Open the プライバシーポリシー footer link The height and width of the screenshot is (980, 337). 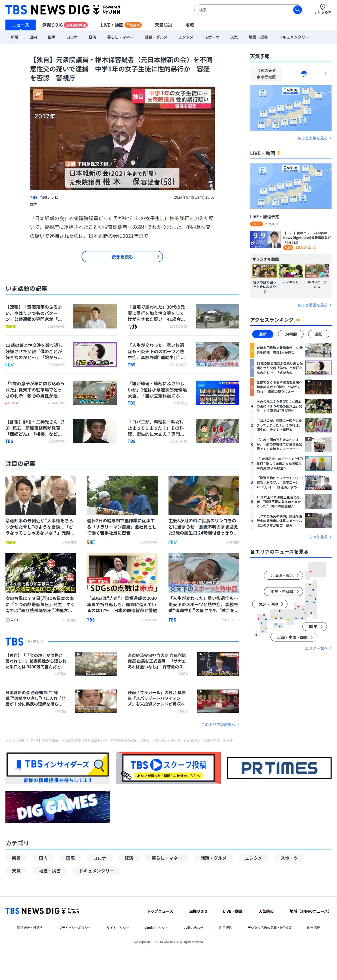75,928
